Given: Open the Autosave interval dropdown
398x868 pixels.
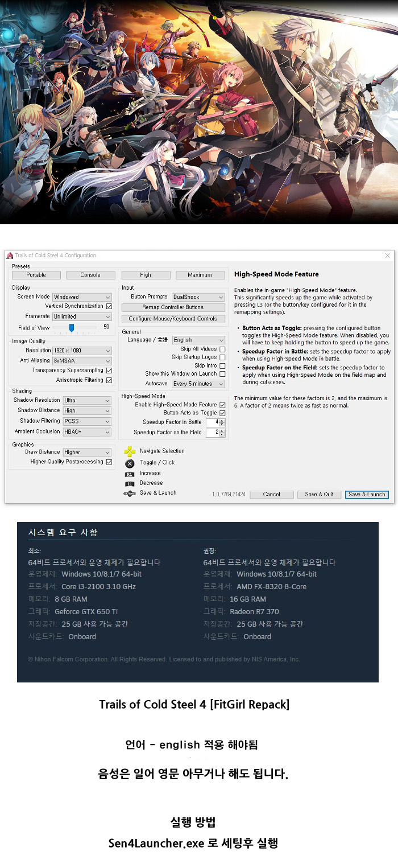Looking at the screenshot, I should (198, 384).
